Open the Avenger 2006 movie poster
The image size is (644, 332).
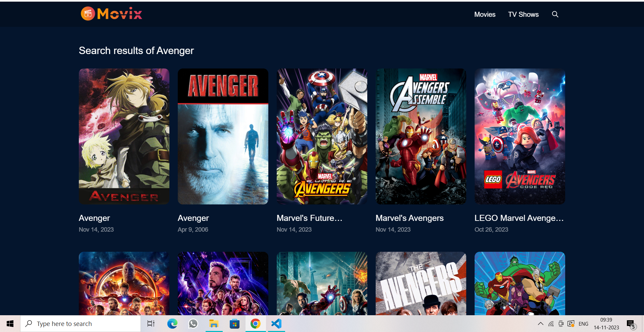(223, 136)
